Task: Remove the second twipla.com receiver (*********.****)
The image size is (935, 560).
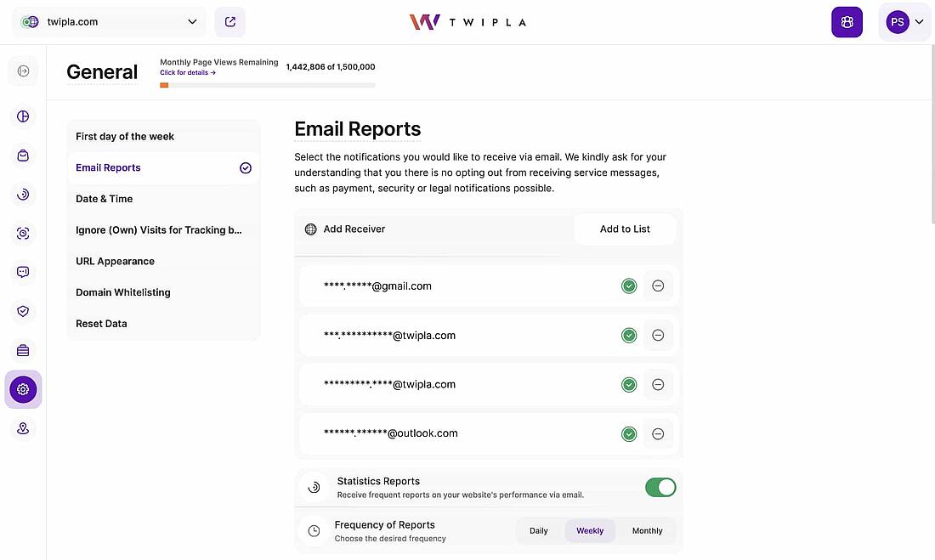Action: [658, 385]
